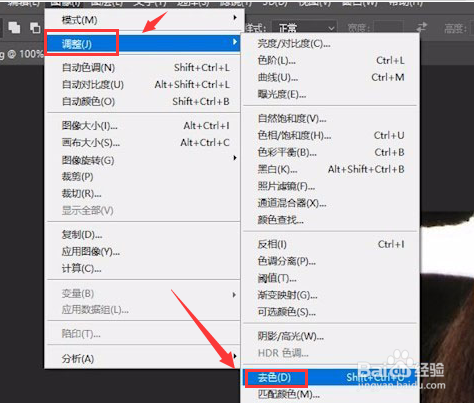The width and height of the screenshot is (474, 403).
Task: Open 色调分离(P)... adjustment
Action: [x=330, y=261]
